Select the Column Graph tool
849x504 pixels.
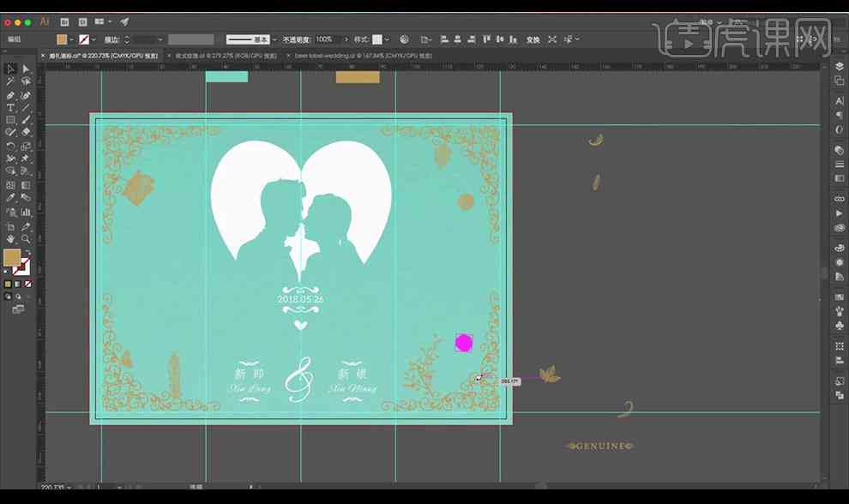pos(26,212)
